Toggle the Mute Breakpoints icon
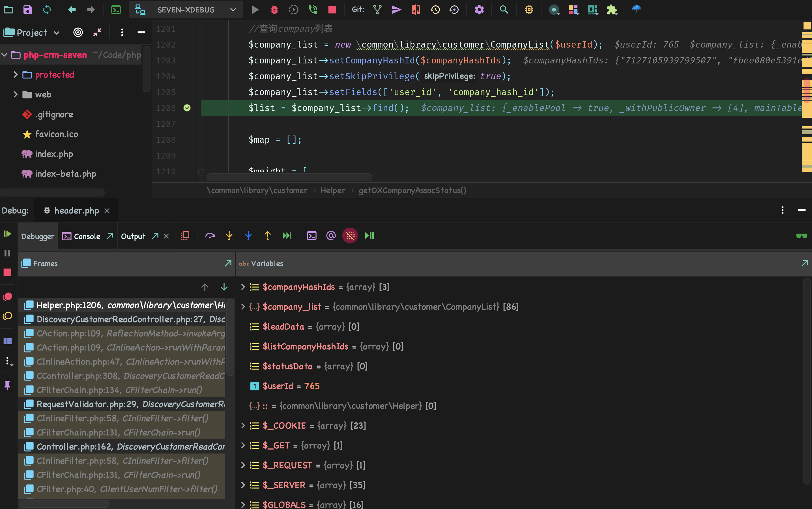Viewport: 812px width, 509px height. coord(7,316)
